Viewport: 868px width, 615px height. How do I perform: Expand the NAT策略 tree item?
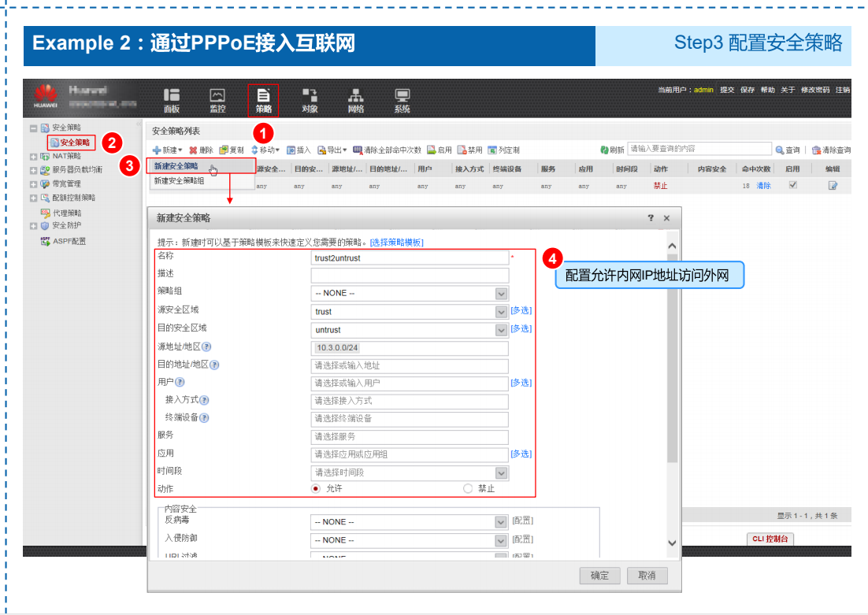click(x=34, y=155)
